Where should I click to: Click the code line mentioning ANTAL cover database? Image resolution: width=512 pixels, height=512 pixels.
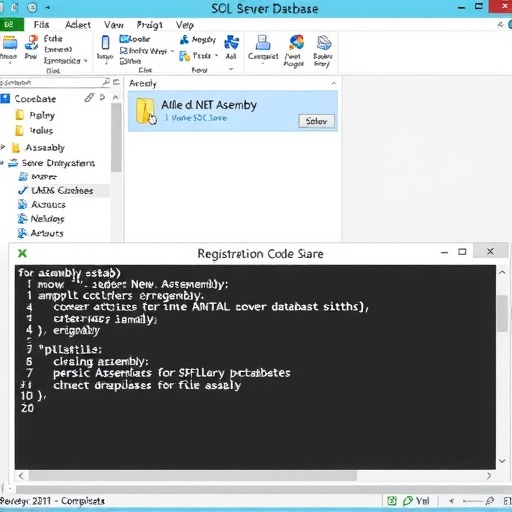[x=211, y=306]
